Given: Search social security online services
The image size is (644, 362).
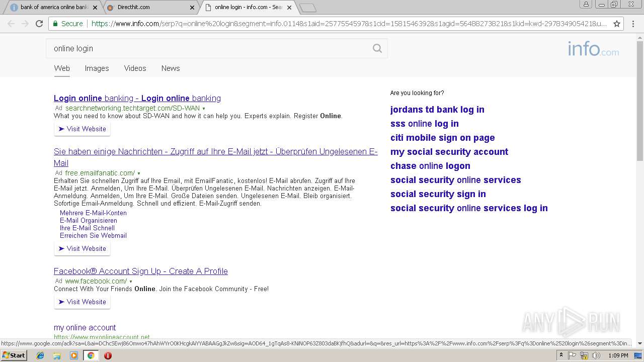Looking at the screenshot, I should point(456,180).
